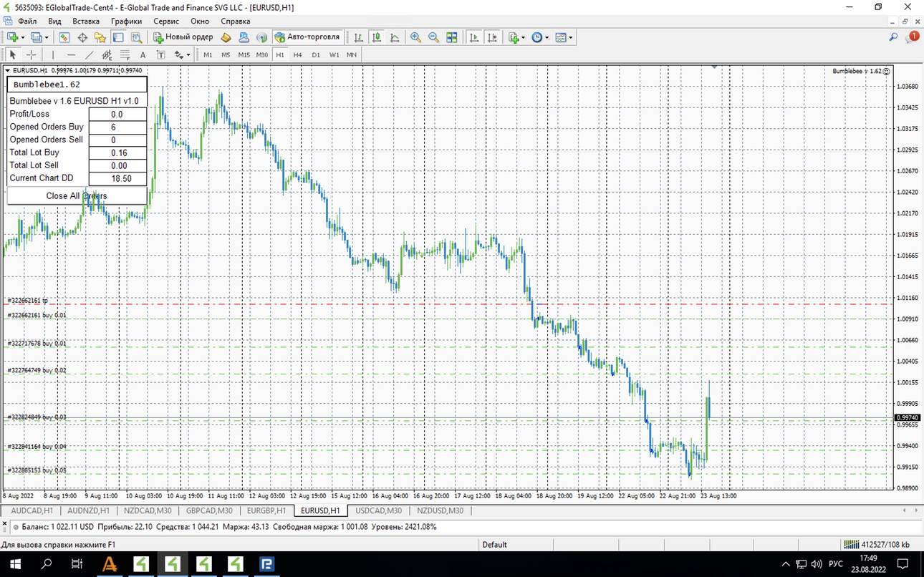Switch to the GBPCAD,M30 chart tab

tap(209, 510)
